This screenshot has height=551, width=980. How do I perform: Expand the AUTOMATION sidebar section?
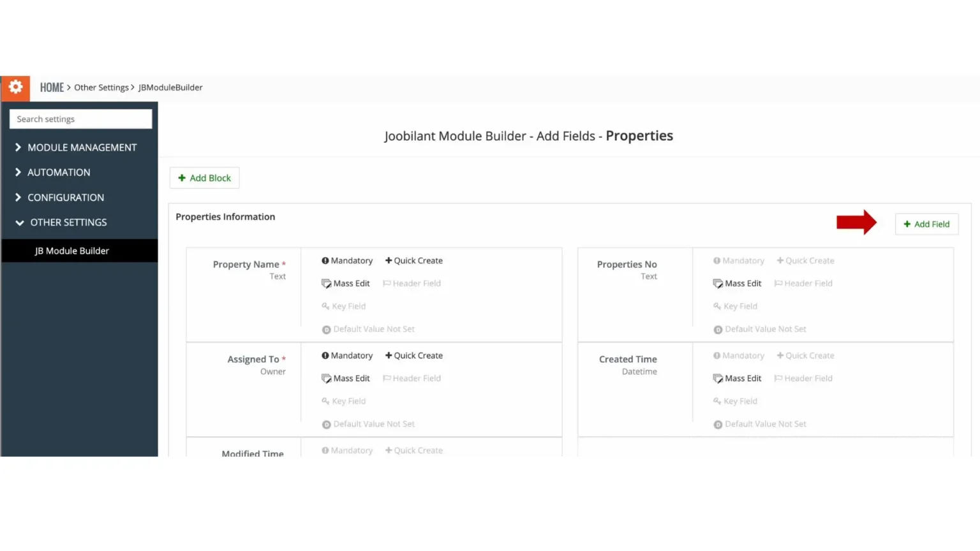pyautogui.click(x=59, y=172)
